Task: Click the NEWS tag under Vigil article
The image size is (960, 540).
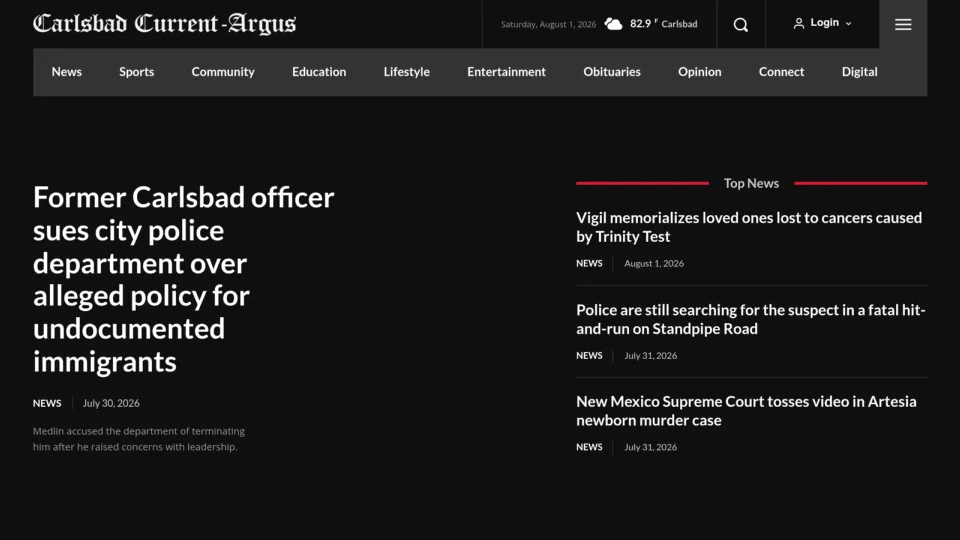Action: (x=589, y=263)
